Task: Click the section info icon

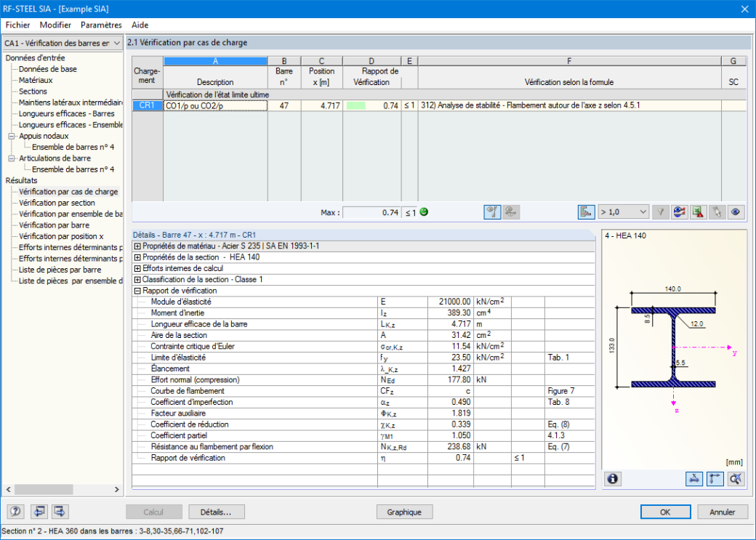Action: click(613, 479)
